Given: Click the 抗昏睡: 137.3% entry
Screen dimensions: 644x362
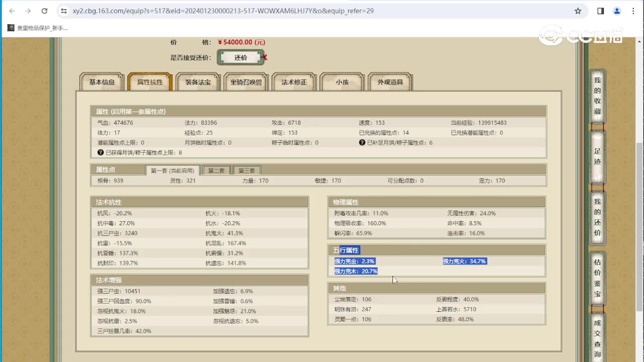Looking at the screenshot, I should [x=117, y=253].
